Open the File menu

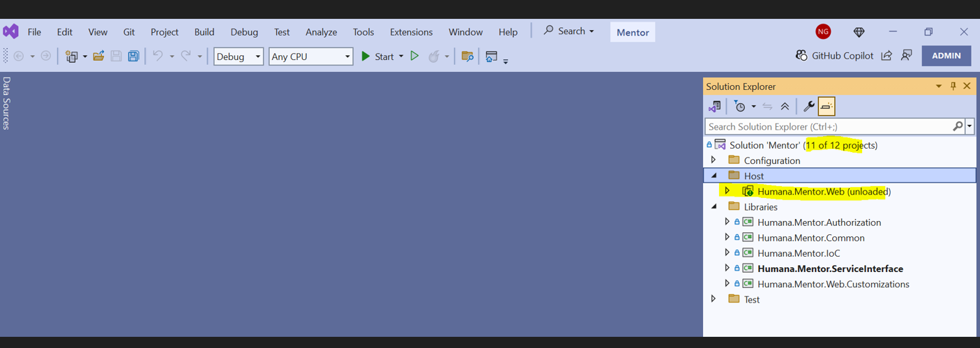34,32
